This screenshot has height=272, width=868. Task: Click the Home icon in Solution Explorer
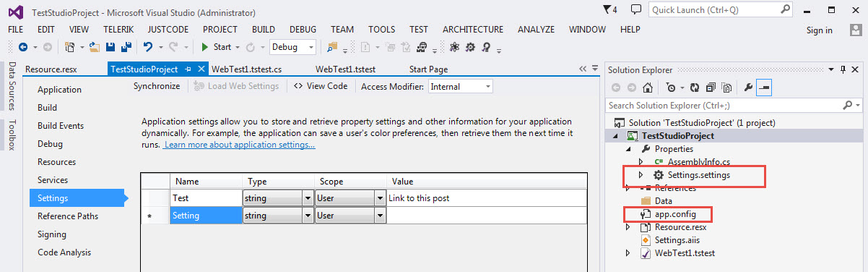click(648, 88)
